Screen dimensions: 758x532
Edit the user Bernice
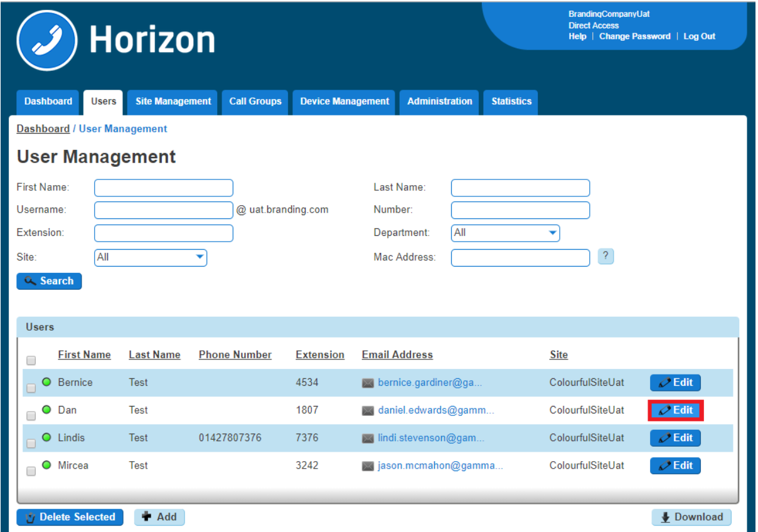pyautogui.click(x=675, y=383)
